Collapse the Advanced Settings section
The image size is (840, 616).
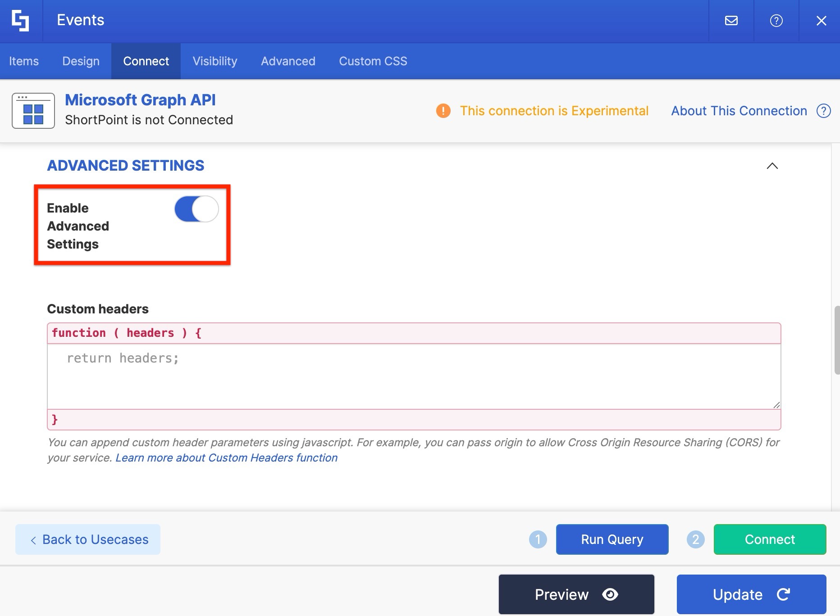coord(772,166)
